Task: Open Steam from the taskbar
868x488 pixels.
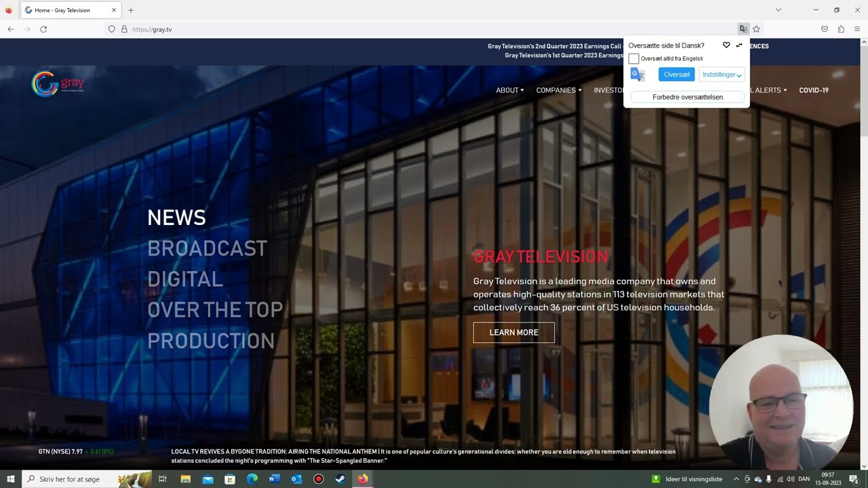Action: (340, 479)
